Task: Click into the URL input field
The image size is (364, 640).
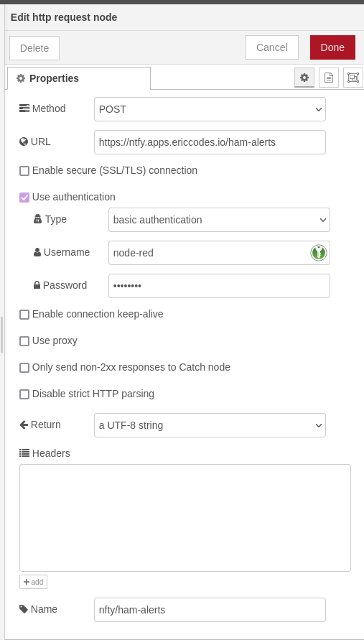Action: coord(210,142)
